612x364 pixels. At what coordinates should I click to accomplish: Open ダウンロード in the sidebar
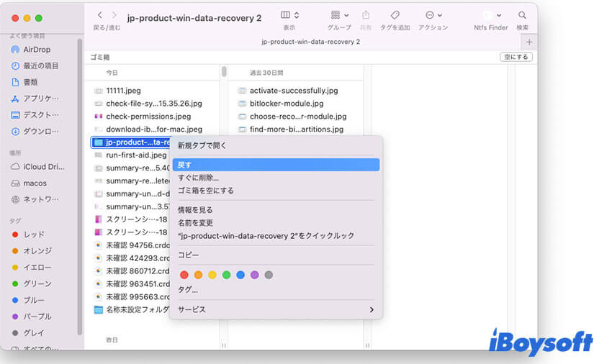[35, 131]
